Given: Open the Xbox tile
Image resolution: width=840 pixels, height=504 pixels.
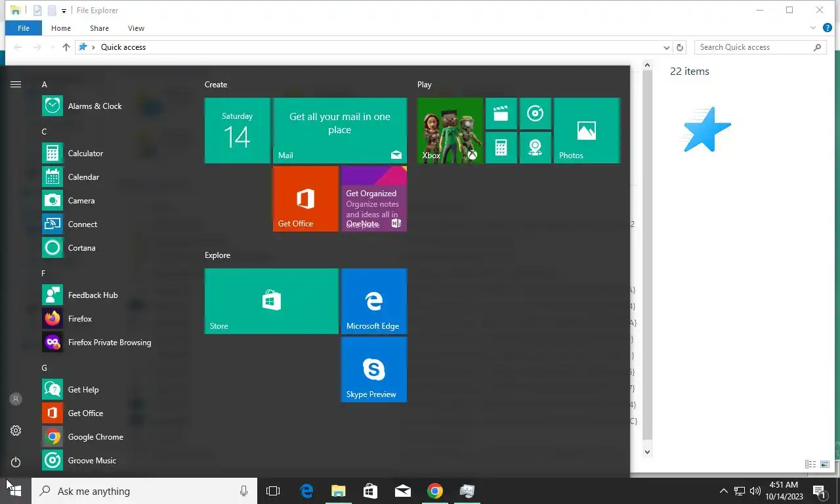Looking at the screenshot, I should click(450, 131).
